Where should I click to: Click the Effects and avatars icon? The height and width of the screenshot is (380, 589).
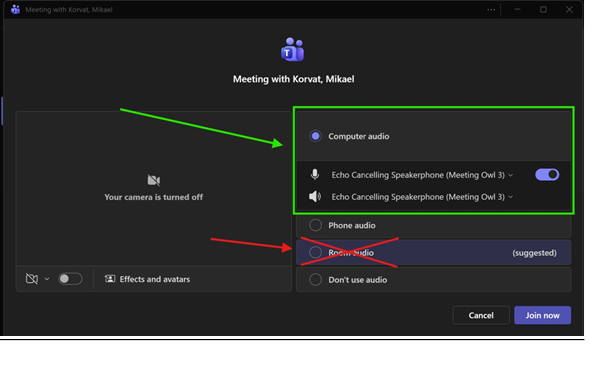pyautogui.click(x=110, y=279)
